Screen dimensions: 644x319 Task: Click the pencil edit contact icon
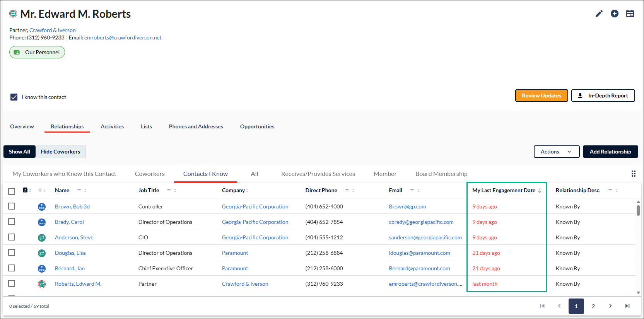pyautogui.click(x=599, y=14)
